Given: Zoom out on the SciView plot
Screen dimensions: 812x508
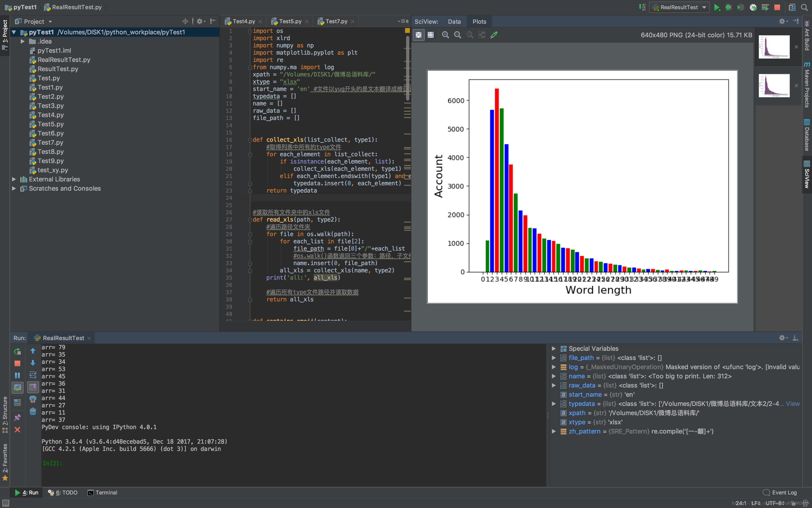Looking at the screenshot, I should 457,35.
